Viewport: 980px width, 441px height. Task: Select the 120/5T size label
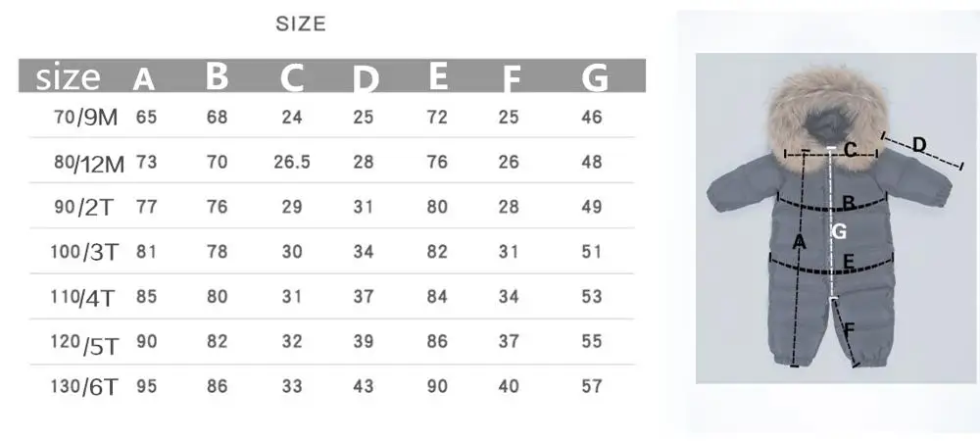point(84,343)
